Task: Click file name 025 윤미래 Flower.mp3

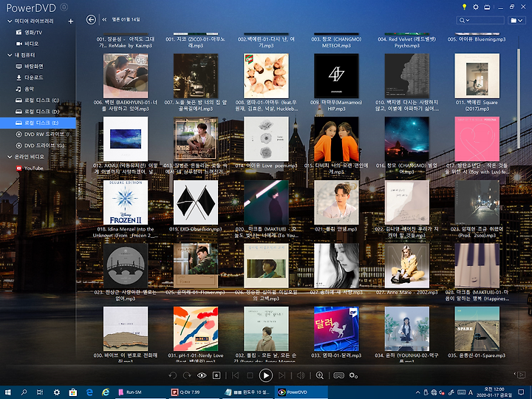Action: (196, 292)
